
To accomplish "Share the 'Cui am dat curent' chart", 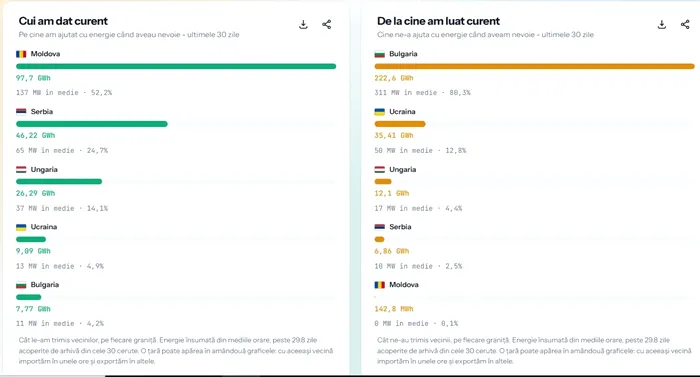I will [327, 25].
